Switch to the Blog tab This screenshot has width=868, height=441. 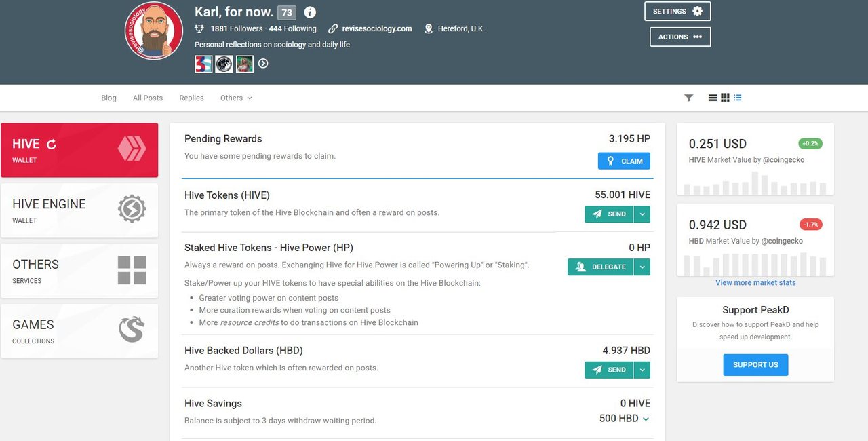(x=108, y=98)
